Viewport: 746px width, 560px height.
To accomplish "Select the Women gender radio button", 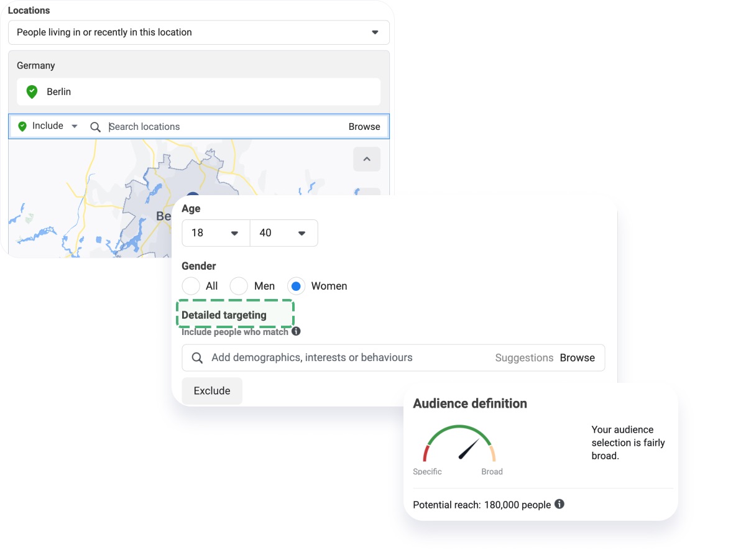I will click(297, 286).
